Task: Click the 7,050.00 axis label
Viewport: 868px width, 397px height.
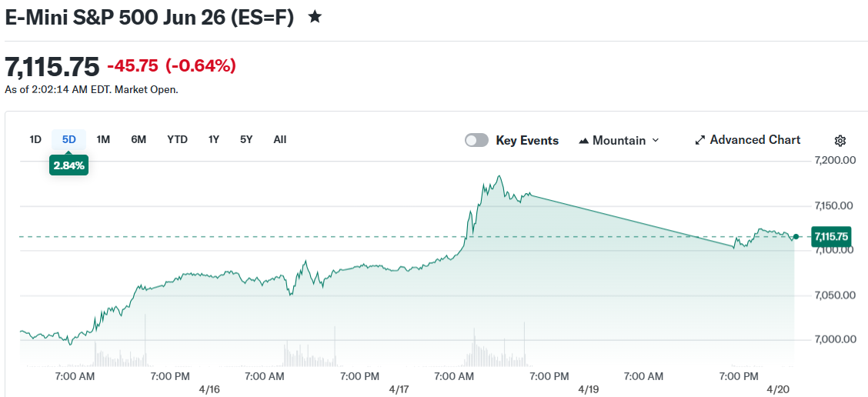Action: 837,295
